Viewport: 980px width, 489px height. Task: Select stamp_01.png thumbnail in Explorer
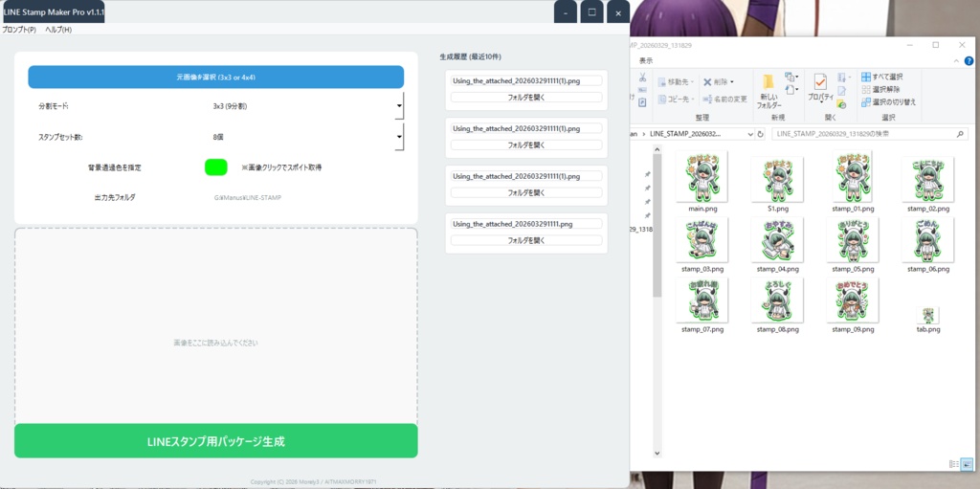[x=853, y=176]
